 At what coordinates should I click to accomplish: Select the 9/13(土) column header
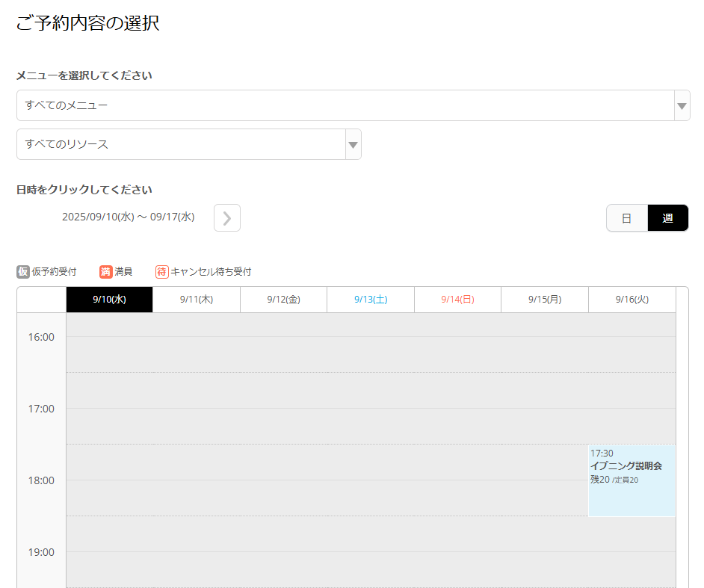pyautogui.click(x=371, y=300)
